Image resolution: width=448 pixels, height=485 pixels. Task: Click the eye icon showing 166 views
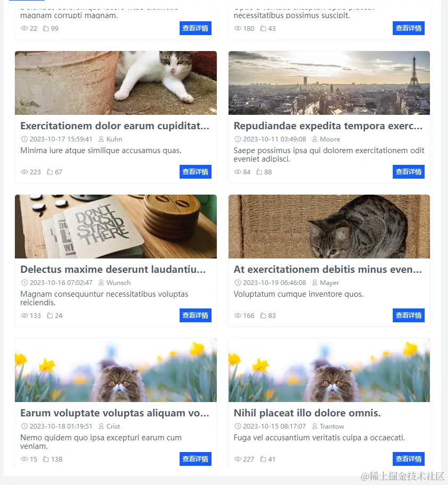(x=238, y=315)
